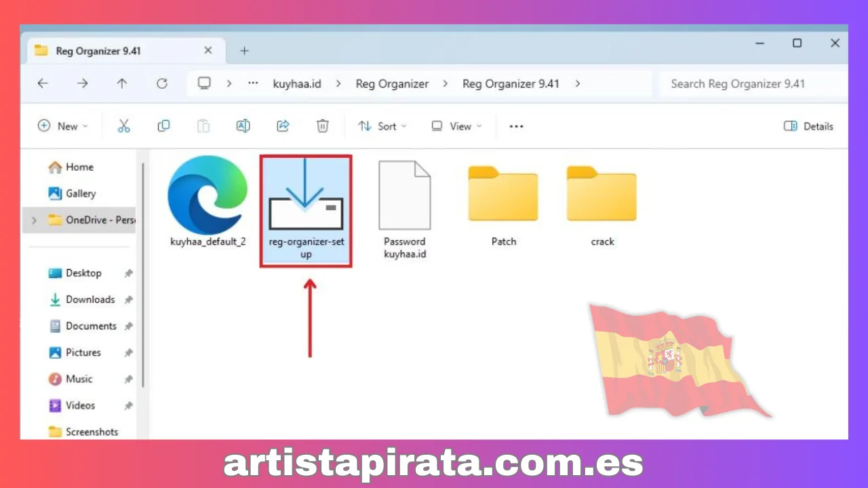Unpin Downloads using its pin icon

(x=128, y=300)
